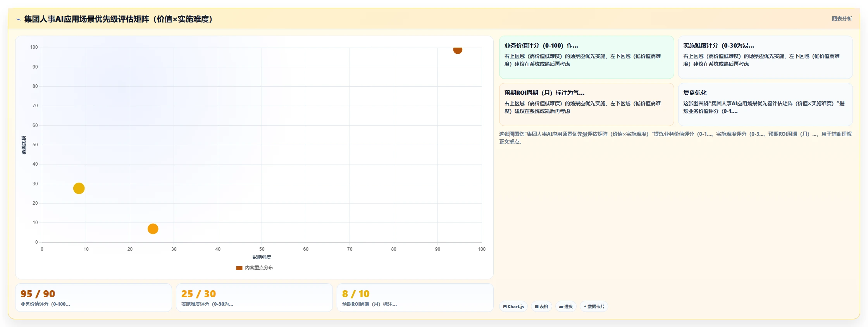Click the dark orange top-right scatter bubble
The image size is (868, 327).
[x=458, y=49]
